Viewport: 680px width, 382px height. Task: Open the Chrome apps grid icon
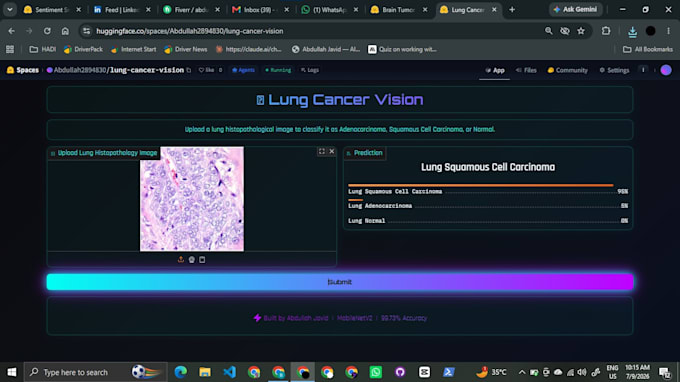pos(10,49)
